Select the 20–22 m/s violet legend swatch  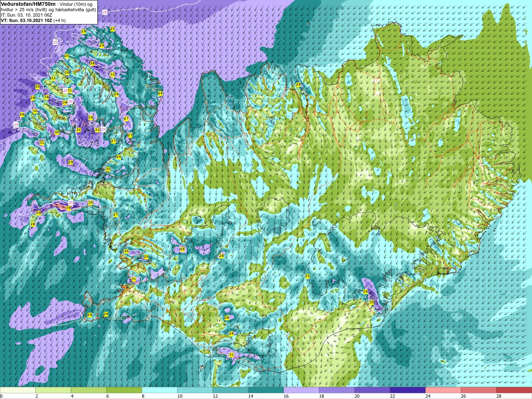coord(372,390)
